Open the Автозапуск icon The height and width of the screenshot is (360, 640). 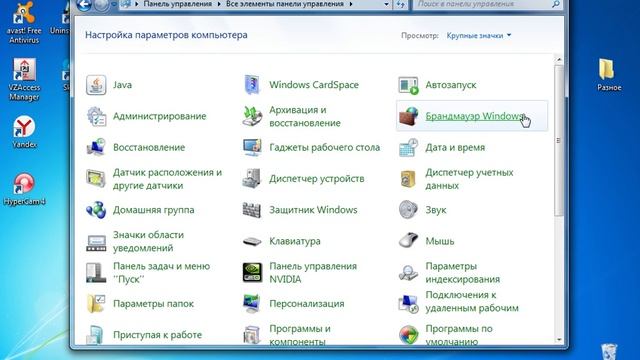click(409, 85)
